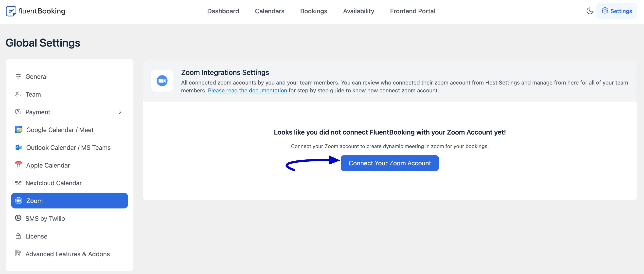The image size is (644, 274).
Task: Select the Zoom sidebar label
Action: pos(34,201)
